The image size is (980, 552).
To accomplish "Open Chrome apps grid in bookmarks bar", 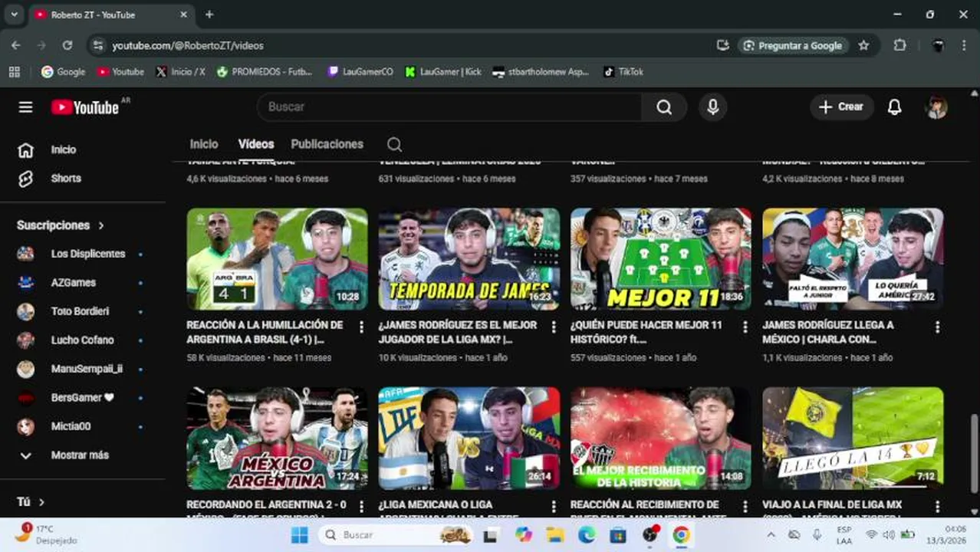I will pos(14,71).
